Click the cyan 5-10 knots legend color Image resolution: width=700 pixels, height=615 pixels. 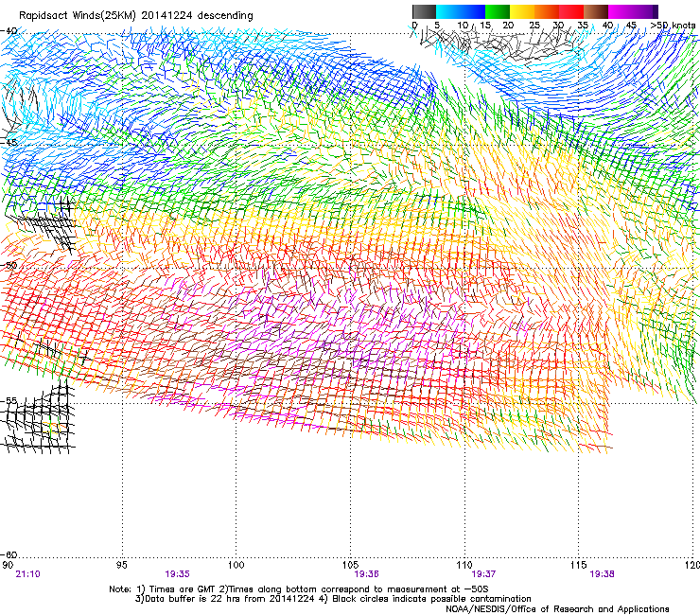click(448, 11)
